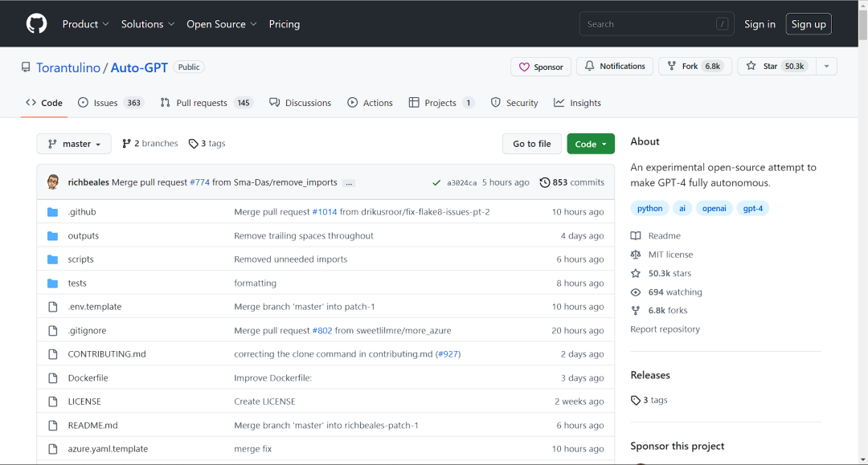Viewport: 868px width, 465px height.
Task: Open the 3 tags link beside branches
Action: point(207,144)
